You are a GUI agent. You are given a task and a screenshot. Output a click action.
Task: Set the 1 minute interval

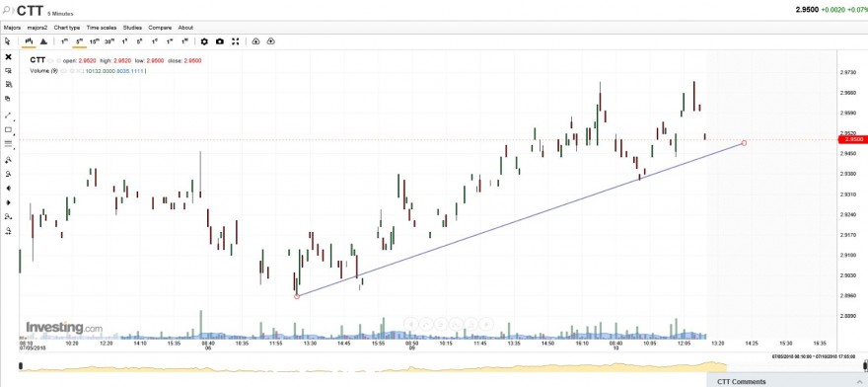(65, 41)
